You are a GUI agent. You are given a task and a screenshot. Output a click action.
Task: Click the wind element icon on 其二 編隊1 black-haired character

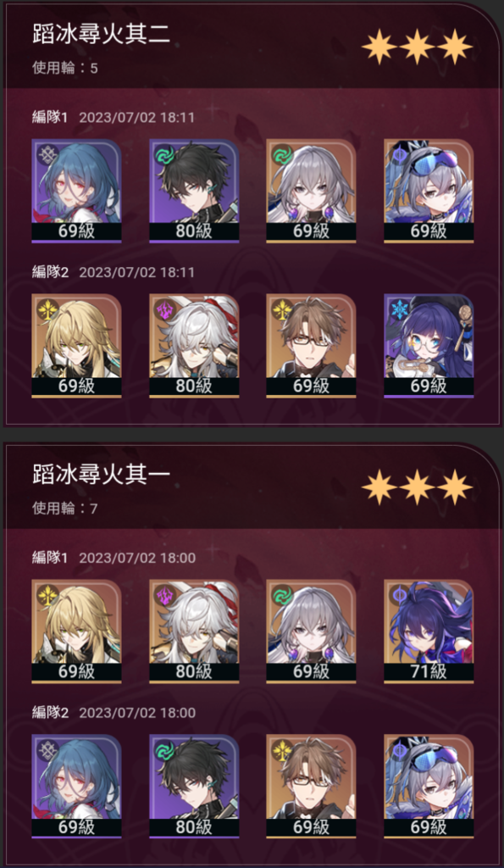tap(163, 153)
